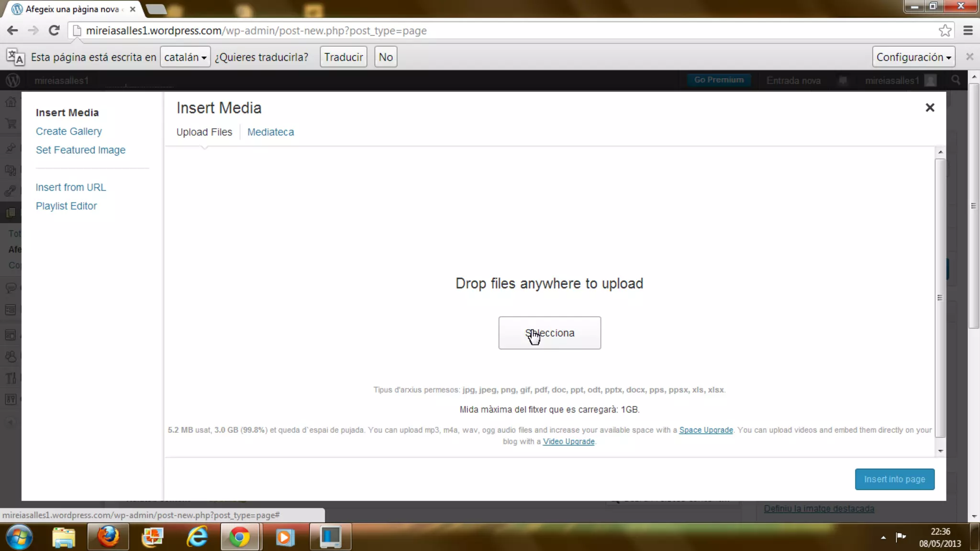Viewport: 980px width, 551px height.
Task: Click the Chrome icon in the taskbar
Action: click(x=239, y=537)
